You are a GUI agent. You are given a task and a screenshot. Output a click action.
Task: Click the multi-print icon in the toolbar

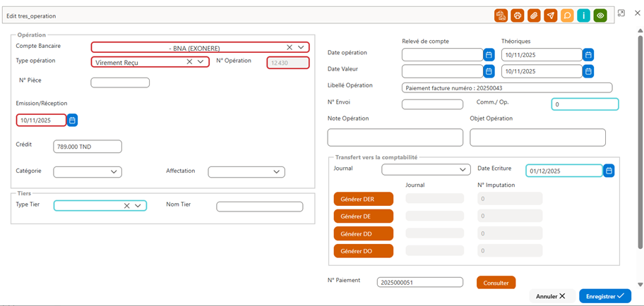pos(501,16)
